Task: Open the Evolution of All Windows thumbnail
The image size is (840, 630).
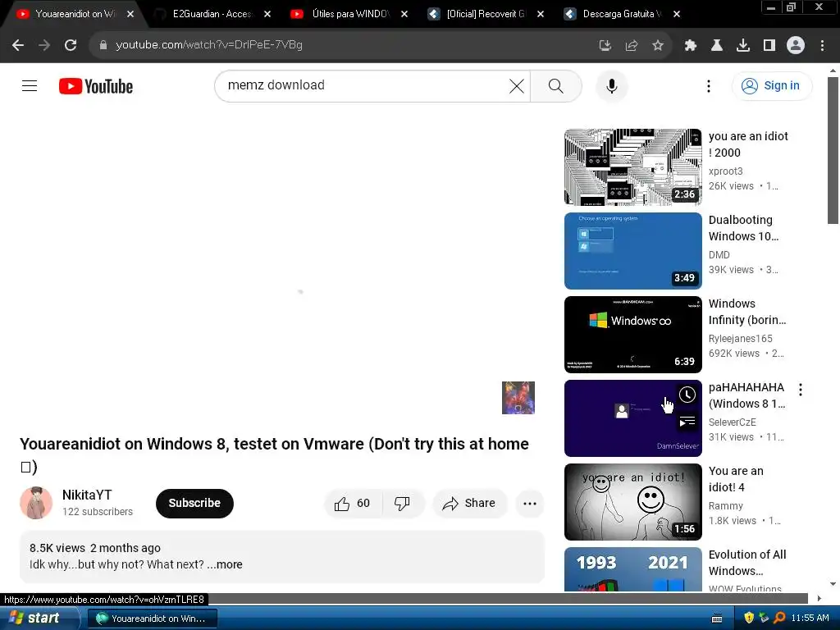Action: 632,569
